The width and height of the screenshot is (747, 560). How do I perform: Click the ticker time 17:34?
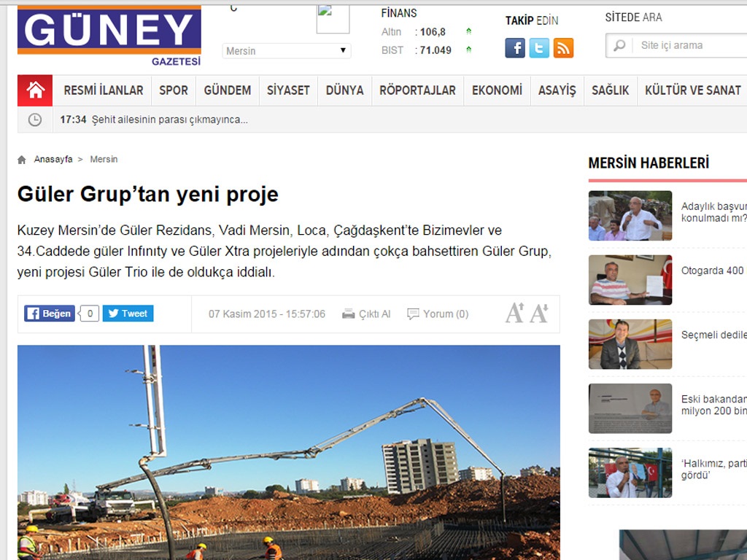[x=73, y=120]
